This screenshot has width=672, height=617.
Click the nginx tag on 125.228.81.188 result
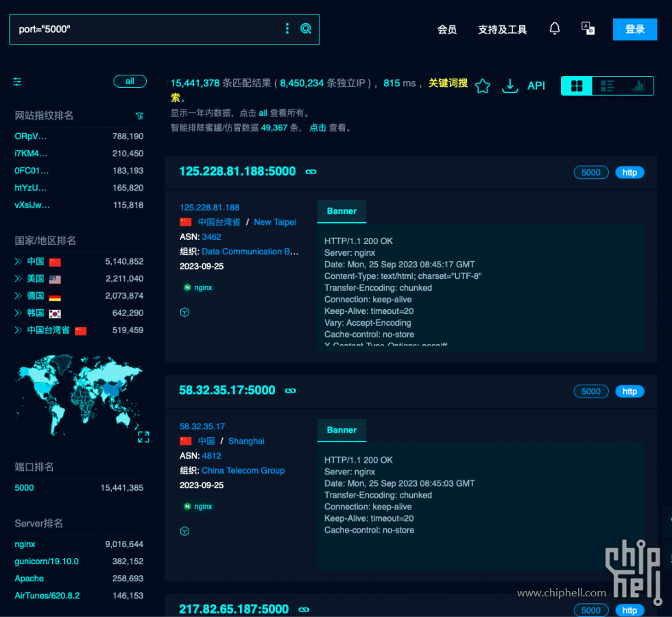[198, 287]
